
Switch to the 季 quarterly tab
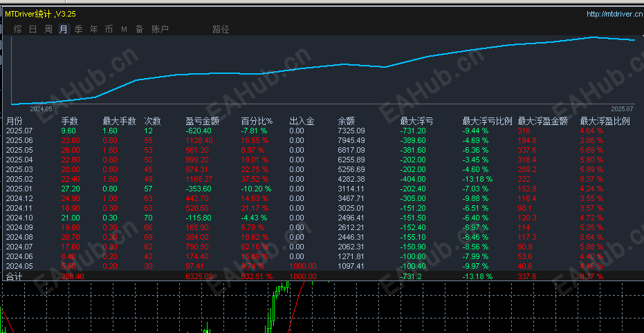point(78,29)
